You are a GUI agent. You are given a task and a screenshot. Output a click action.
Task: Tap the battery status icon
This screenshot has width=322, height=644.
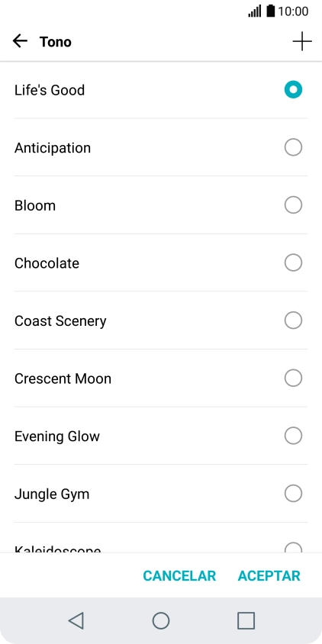point(270,11)
